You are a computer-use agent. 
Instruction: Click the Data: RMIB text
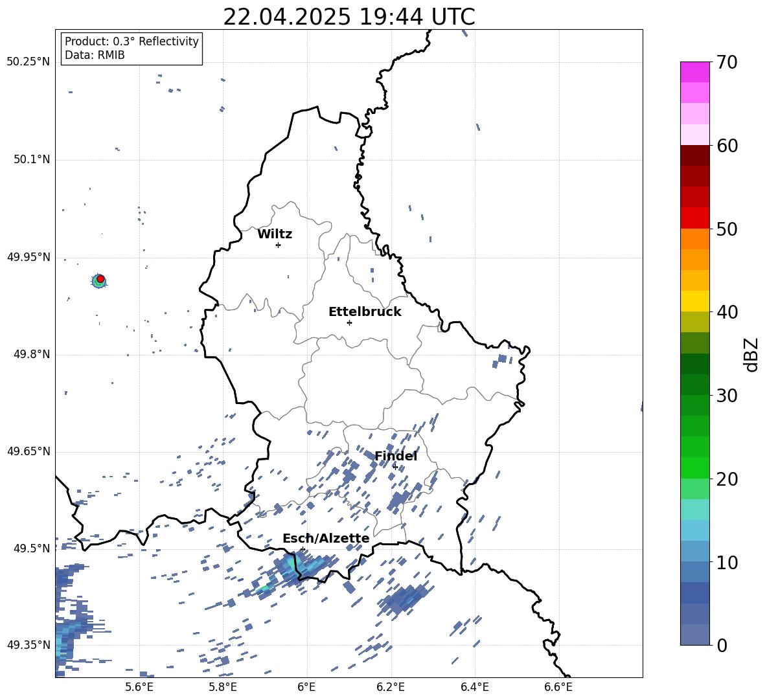(95, 55)
